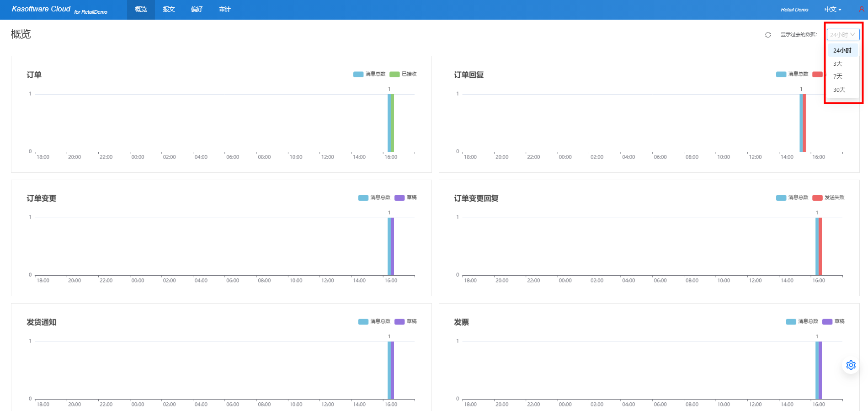Toggle 已接收 legend in 订单 chart
This screenshot has height=411, width=868.
point(403,74)
